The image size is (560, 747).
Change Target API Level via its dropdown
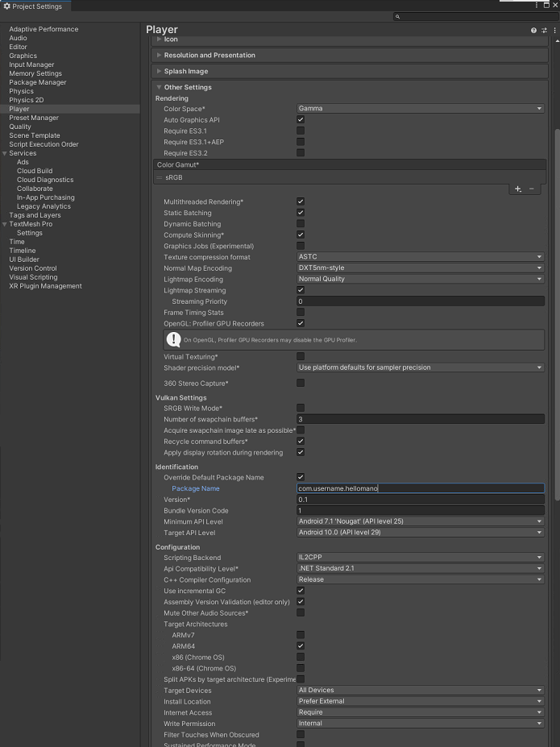point(421,532)
